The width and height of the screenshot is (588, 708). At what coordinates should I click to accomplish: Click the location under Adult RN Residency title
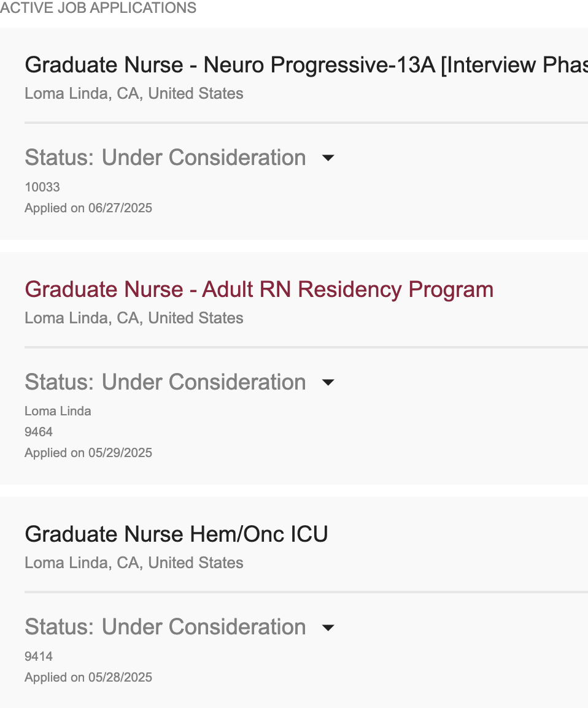point(134,318)
